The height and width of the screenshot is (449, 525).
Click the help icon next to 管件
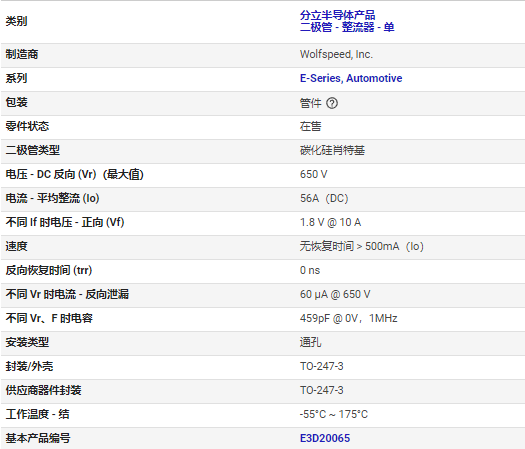pos(332,103)
